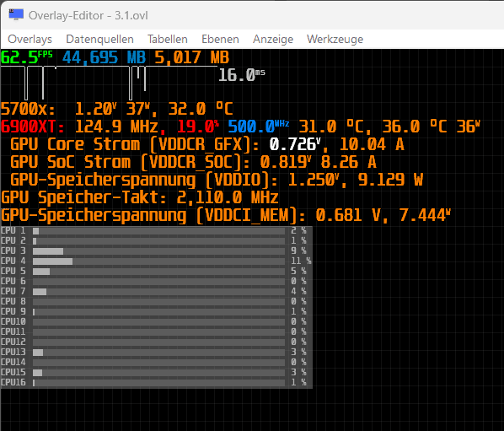Select the CPU 6 row label
The image size is (504, 431).
click(x=13, y=282)
